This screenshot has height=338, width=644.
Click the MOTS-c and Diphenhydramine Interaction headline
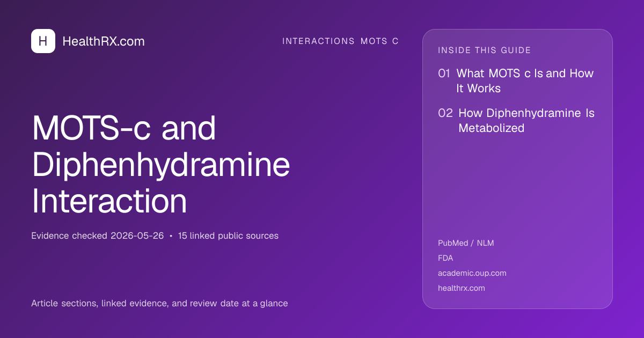[x=161, y=164]
